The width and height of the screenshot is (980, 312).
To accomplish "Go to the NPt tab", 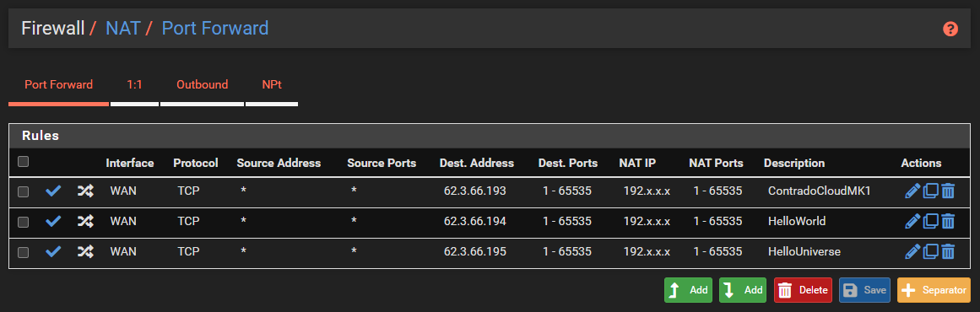I will [x=272, y=85].
